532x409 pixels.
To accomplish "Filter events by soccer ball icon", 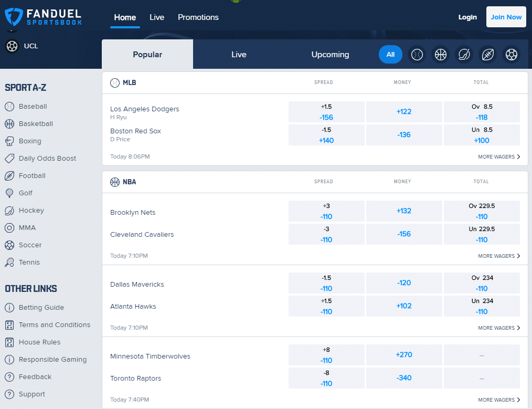I will tap(512, 55).
